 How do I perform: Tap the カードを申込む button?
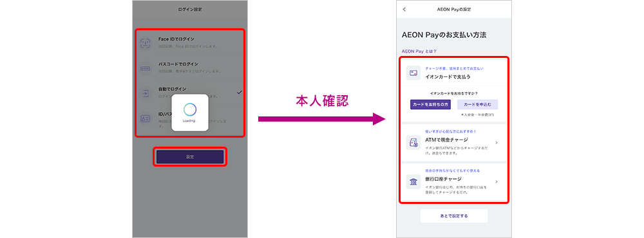477,105
